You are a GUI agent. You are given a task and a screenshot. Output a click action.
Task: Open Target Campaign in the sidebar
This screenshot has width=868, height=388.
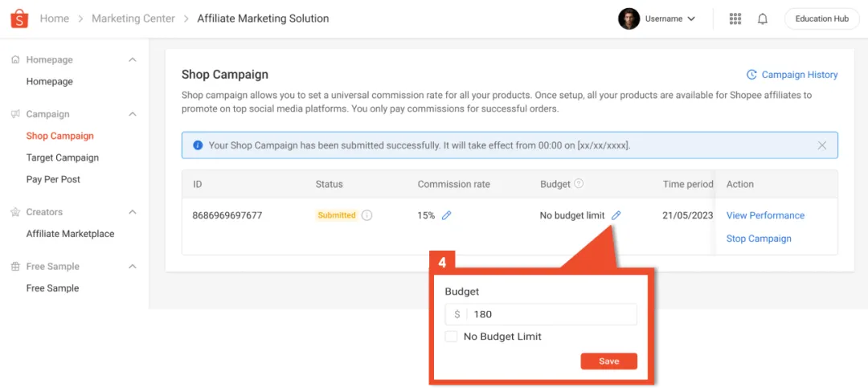tap(62, 157)
